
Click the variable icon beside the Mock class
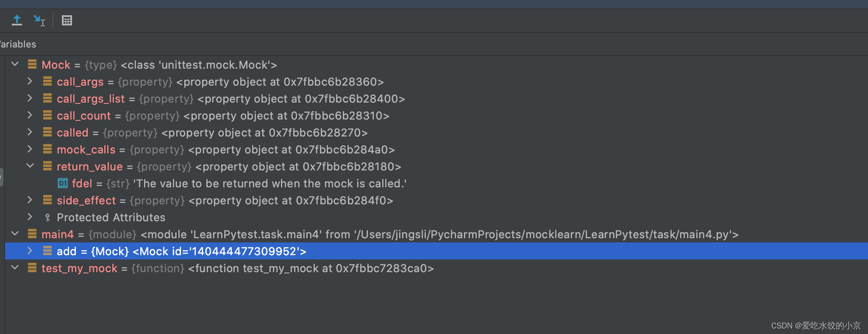coord(32,64)
